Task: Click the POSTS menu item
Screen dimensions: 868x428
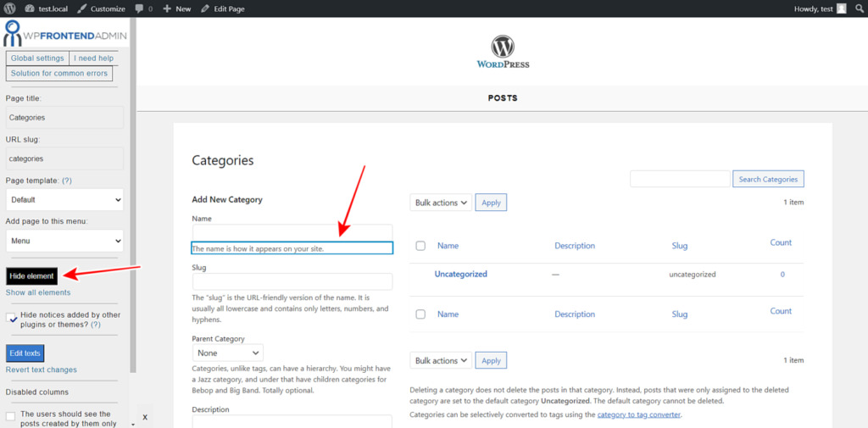Action: click(x=503, y=98)
